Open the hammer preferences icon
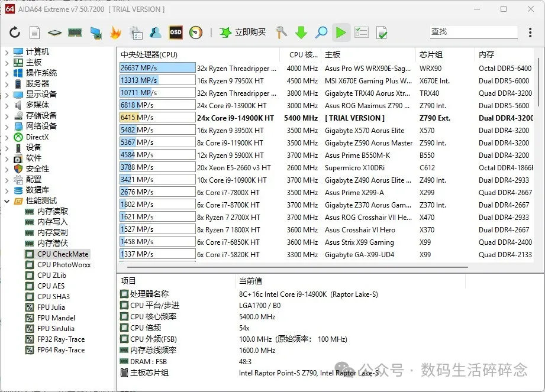The image size is (545, 392). [281, 33]
